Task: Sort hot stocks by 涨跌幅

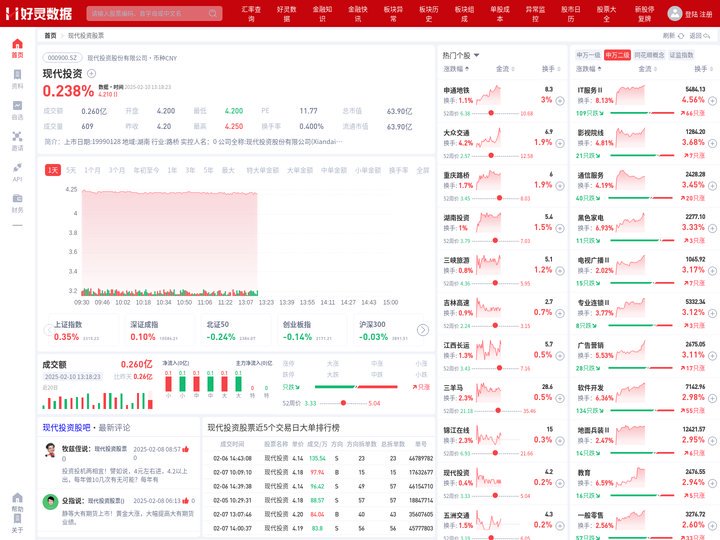Action: [456, 69]
